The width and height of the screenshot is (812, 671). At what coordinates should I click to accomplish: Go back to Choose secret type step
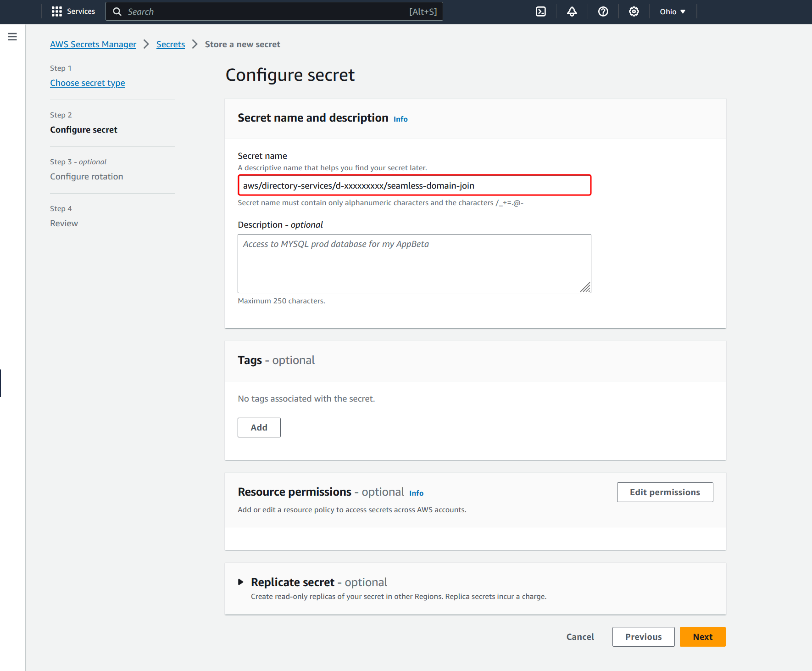pos(87,83)
